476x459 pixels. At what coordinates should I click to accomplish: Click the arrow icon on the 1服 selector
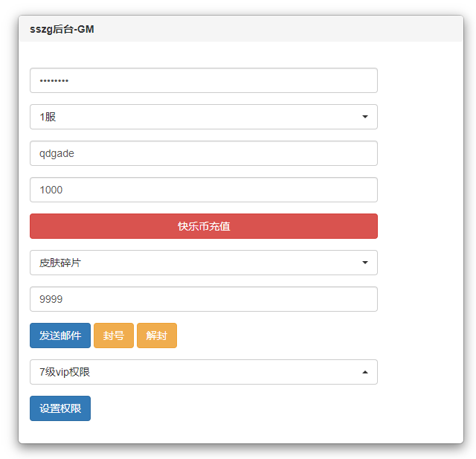pyautogui.click(x=364, y=117)
